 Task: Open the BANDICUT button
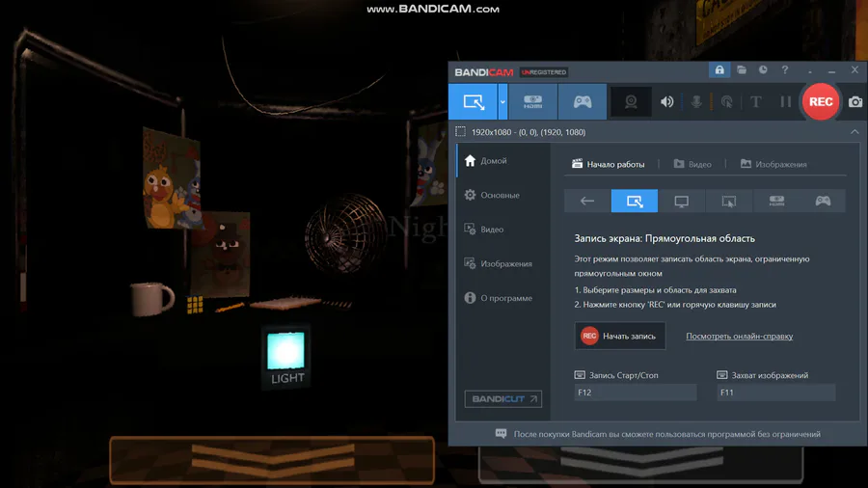503,399
